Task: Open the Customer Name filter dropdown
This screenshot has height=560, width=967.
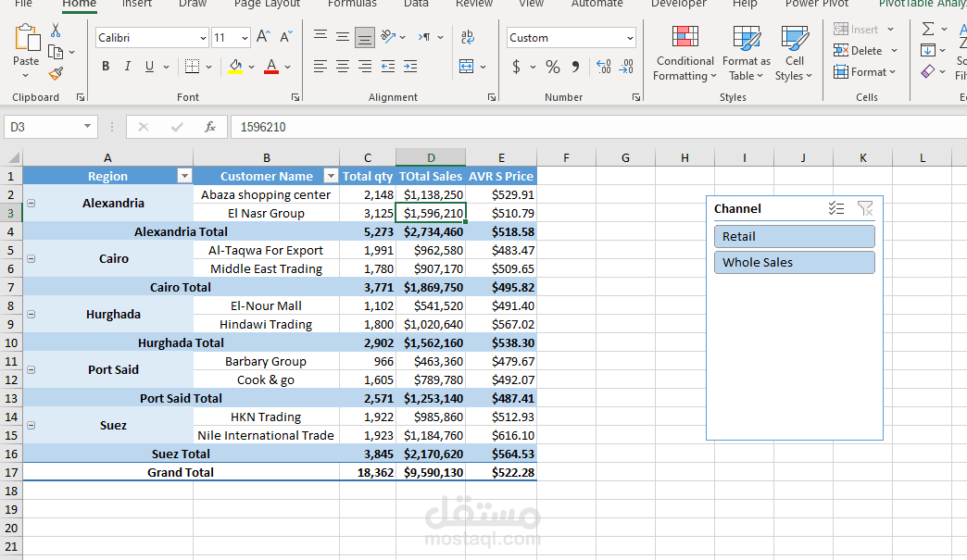Action: [332, 176]
